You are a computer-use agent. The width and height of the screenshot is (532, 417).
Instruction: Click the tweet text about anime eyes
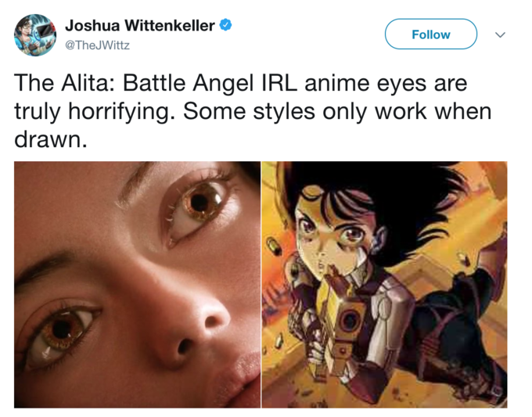(x=253, y=111)
